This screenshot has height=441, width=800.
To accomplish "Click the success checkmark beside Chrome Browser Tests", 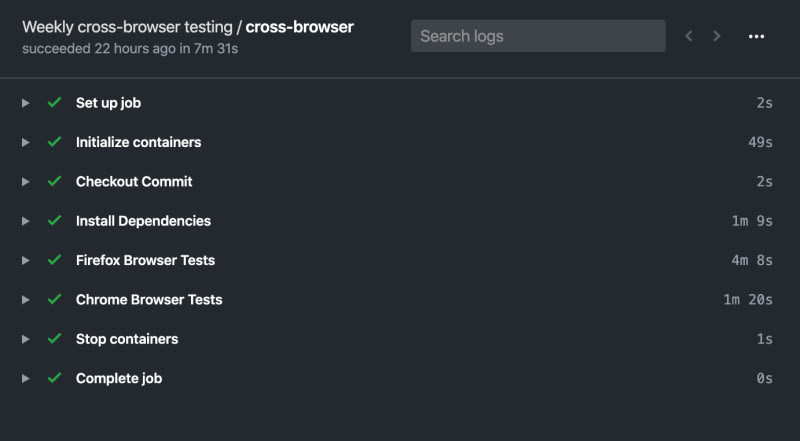I will 55,299.
